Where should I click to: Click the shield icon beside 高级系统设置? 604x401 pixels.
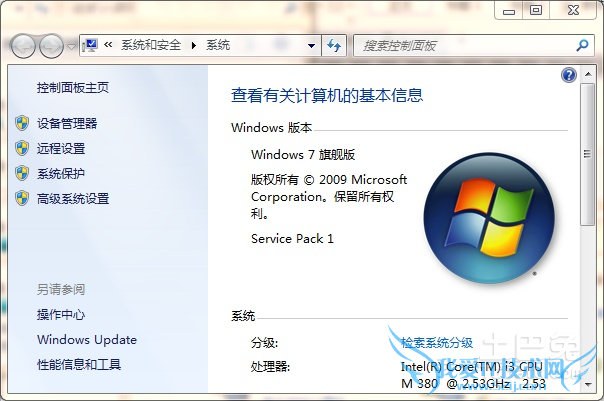[x=22, y=198]
